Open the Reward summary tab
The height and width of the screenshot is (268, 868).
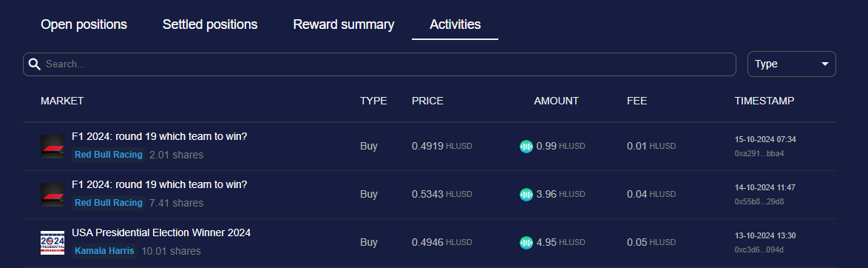(343, 24)
